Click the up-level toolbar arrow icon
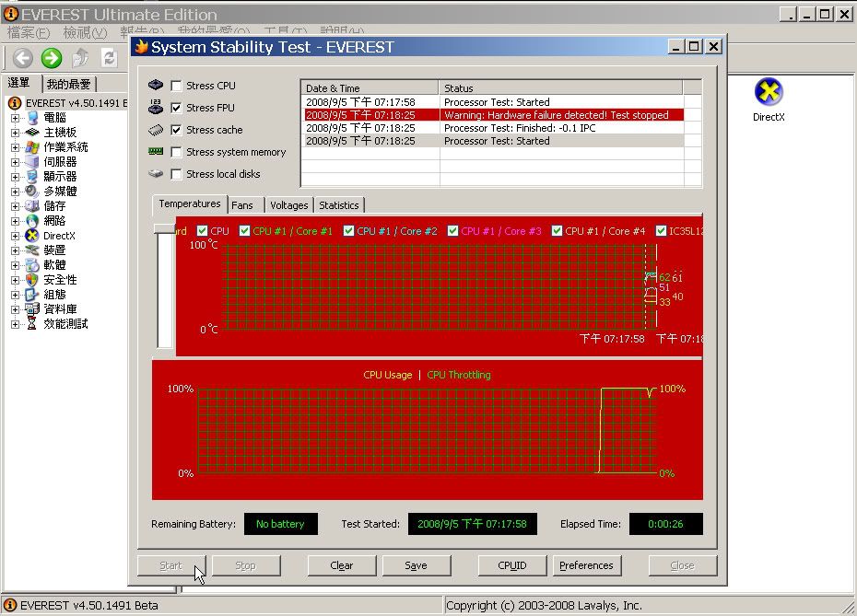The height and width of the screenshot is (616, 857). tap(81, 58)
